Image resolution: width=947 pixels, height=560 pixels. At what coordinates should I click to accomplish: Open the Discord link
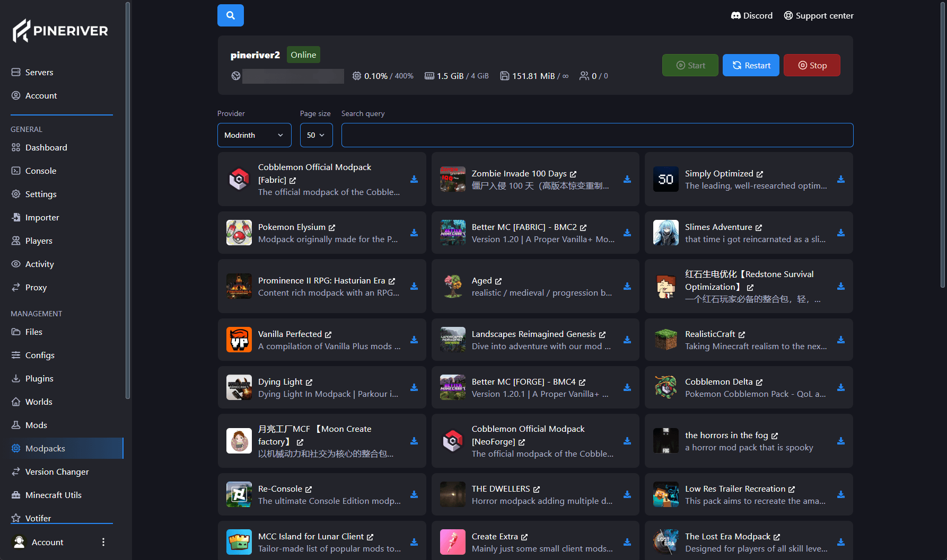(752, 15)
